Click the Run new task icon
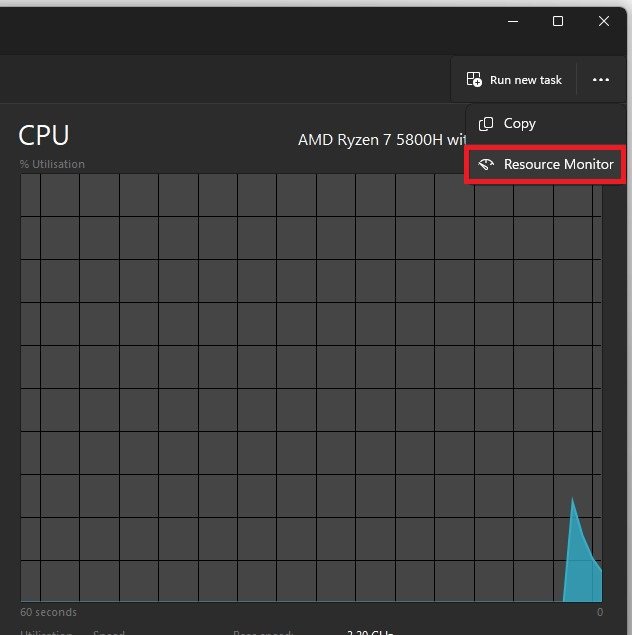This screenshot has width=632, height=635. click(x=474, y=80)
